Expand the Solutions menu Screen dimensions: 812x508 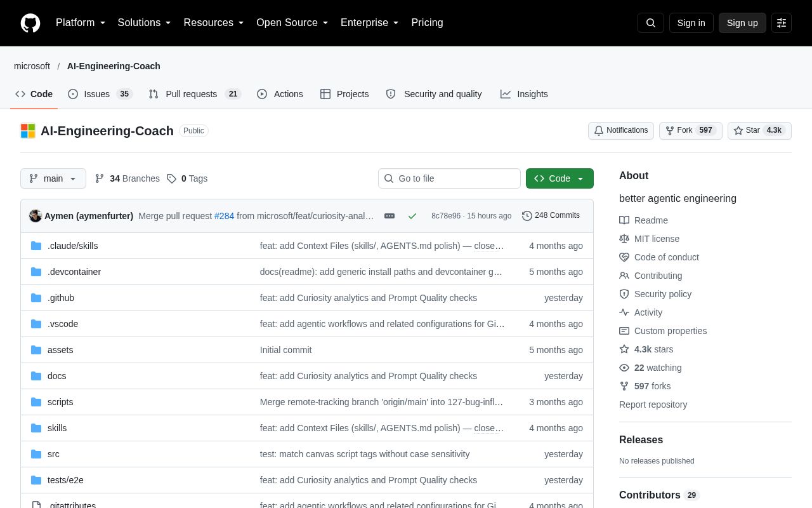click(145, 23)
